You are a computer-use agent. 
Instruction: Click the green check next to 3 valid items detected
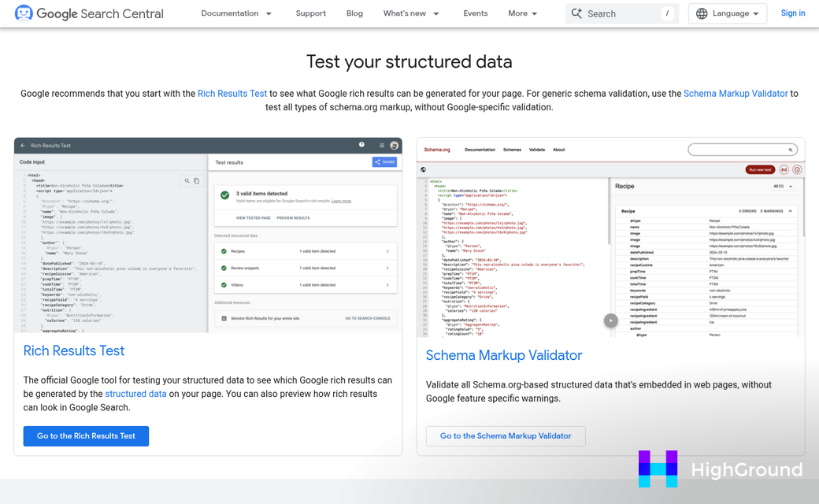tap(224, 195)
